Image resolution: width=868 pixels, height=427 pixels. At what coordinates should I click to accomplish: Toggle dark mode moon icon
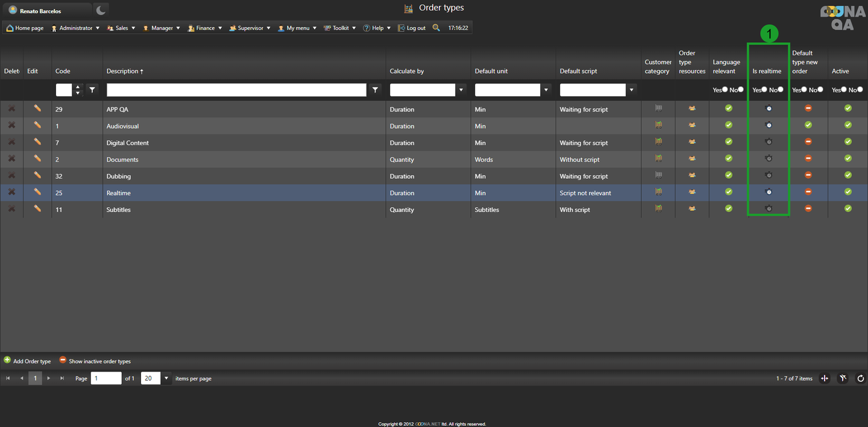click(101, 10)
